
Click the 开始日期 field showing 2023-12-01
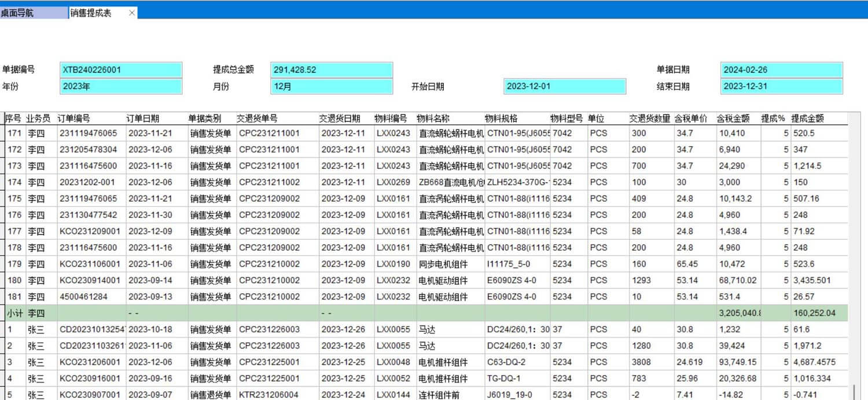[x=564, y=86]
